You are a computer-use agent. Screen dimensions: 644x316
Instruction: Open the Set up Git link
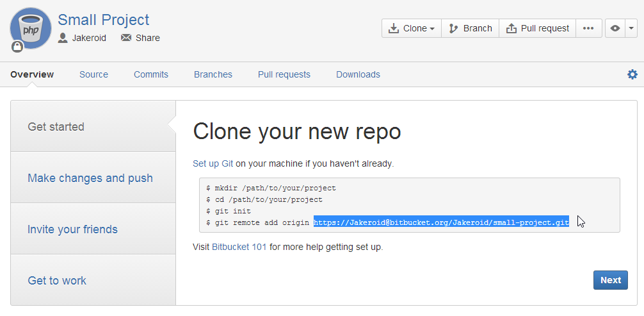point(213,163)
